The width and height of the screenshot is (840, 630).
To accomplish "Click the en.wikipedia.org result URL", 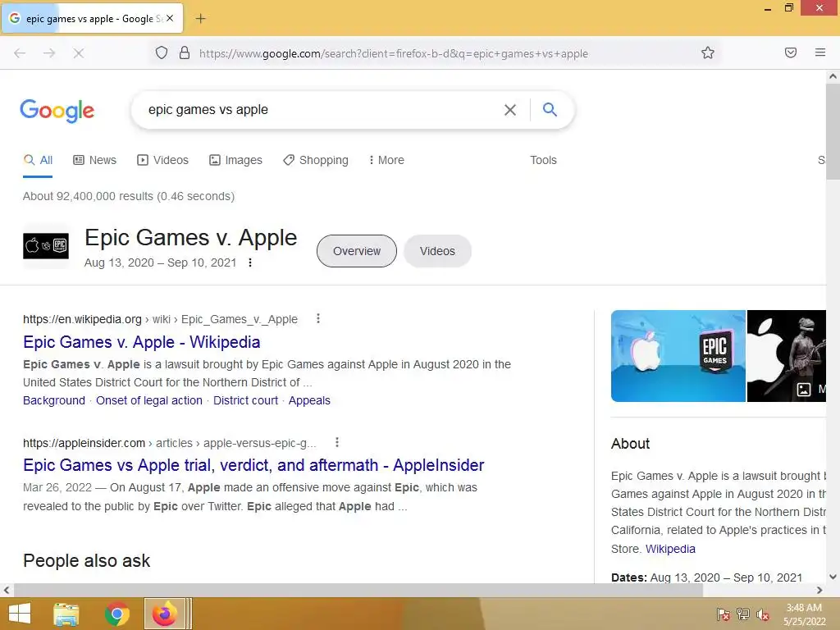I will pyautogui.click(x=160, y=319).
